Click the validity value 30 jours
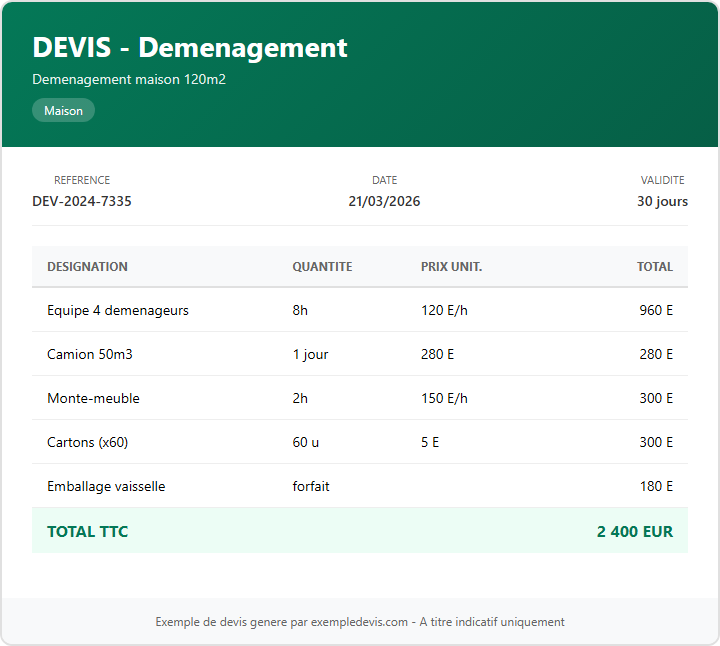This screenshot has height=646, width=720. pos(662,201)
